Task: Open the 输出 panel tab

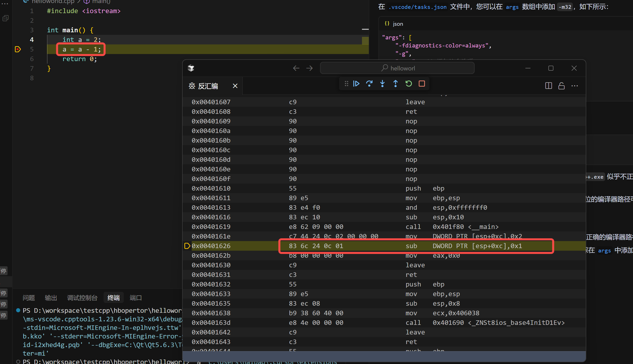Action: pos(51,298)
